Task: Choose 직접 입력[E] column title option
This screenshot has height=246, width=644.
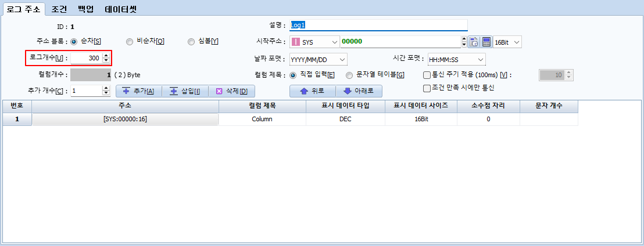Action: [x=293, y=75]
